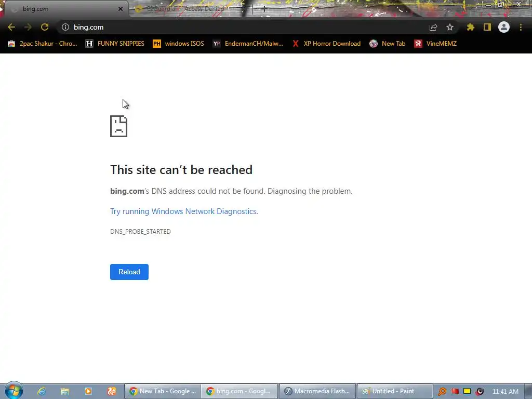The height and width of the screenshot is (399, 532).
Task: Click the dark round tray icon
Action: 480,392
